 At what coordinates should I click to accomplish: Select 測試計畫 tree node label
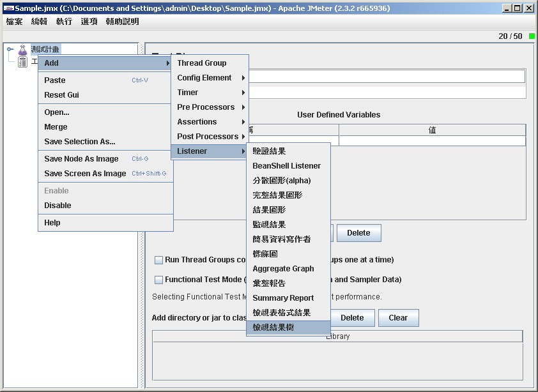(45, 49)
